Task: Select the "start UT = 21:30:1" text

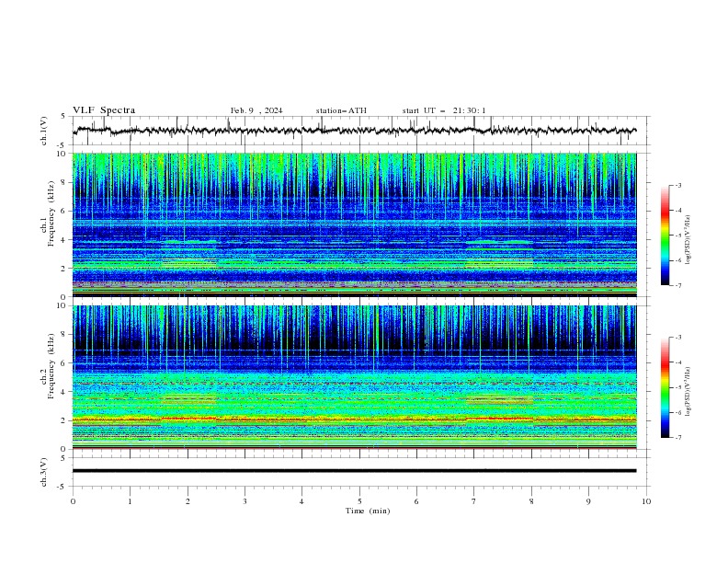Action: pos(444,110)
